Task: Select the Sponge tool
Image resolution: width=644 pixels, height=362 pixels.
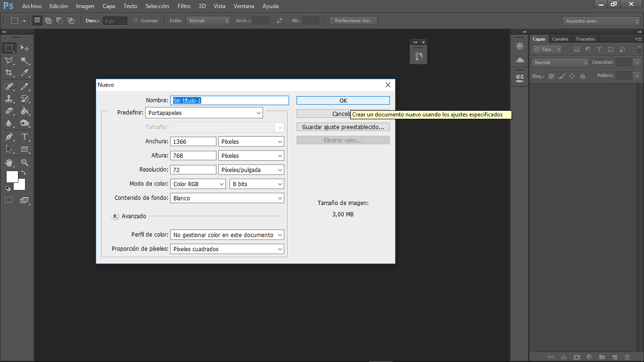Action: pyautogui.click(x=25, y=123)
